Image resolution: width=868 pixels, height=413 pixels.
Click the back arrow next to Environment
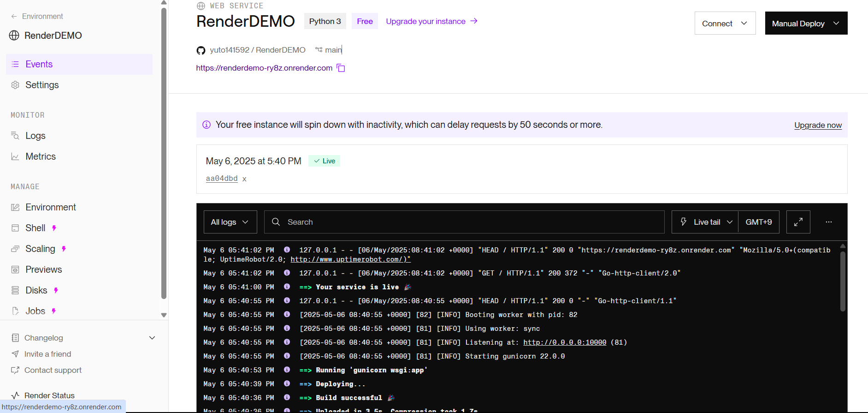14,16
